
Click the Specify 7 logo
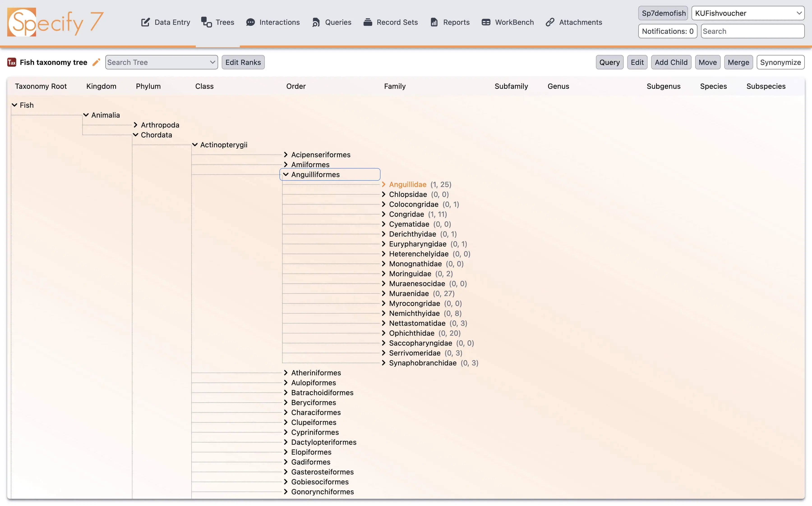(x=55, y=22)
